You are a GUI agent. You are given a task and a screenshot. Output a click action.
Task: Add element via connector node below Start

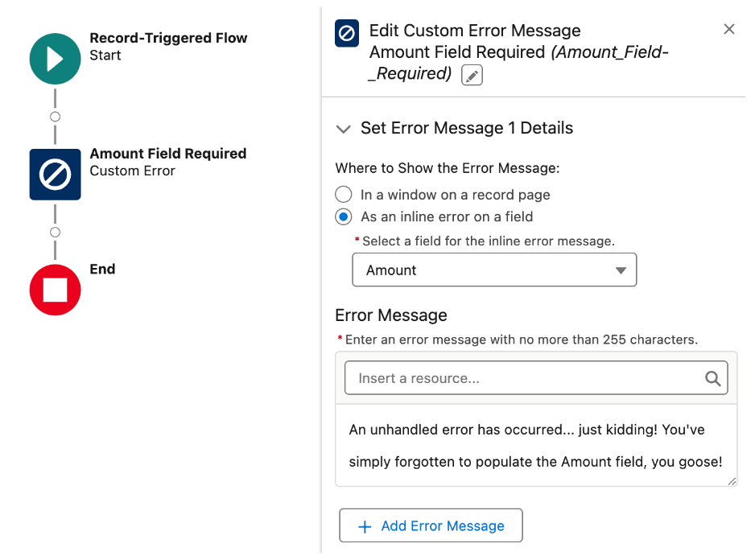(x=55, y=117)
